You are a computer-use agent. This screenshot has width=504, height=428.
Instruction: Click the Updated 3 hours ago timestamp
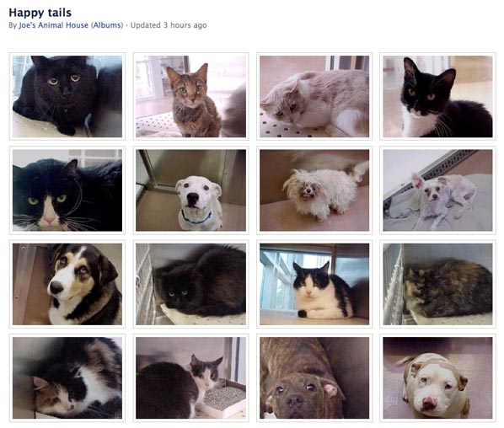169,25
